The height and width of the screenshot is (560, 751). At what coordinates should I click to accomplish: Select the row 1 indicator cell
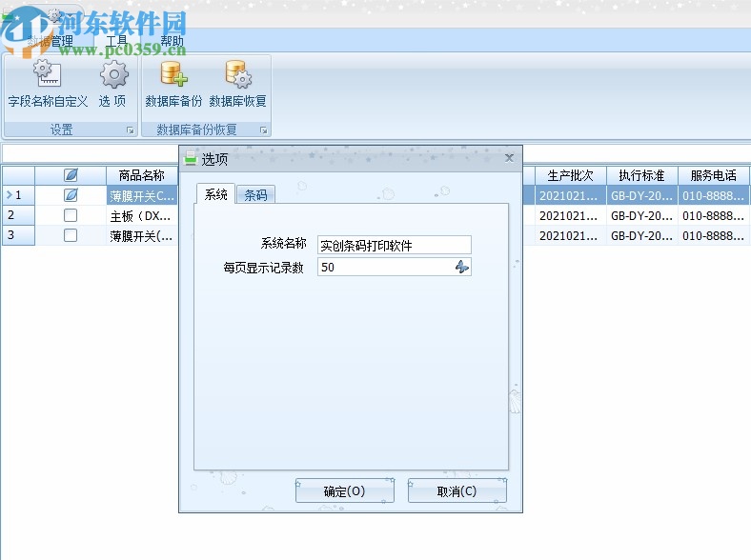pos(18,195)
